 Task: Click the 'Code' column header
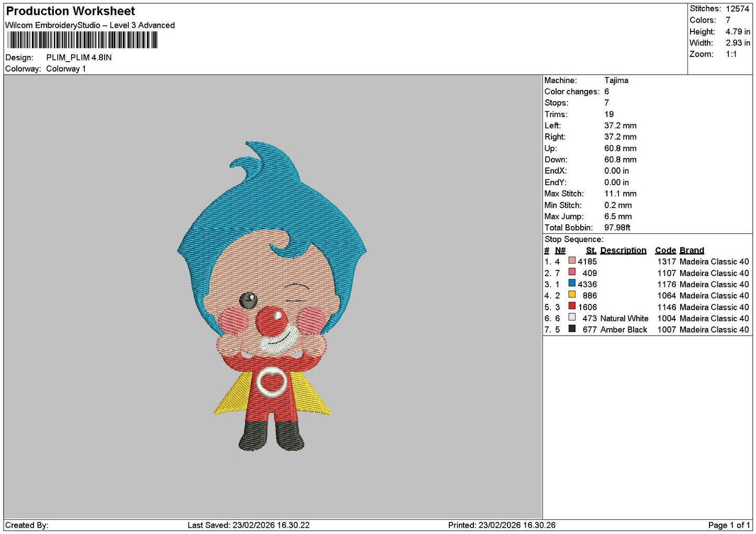pyautogui.click(x=665, y=251)
